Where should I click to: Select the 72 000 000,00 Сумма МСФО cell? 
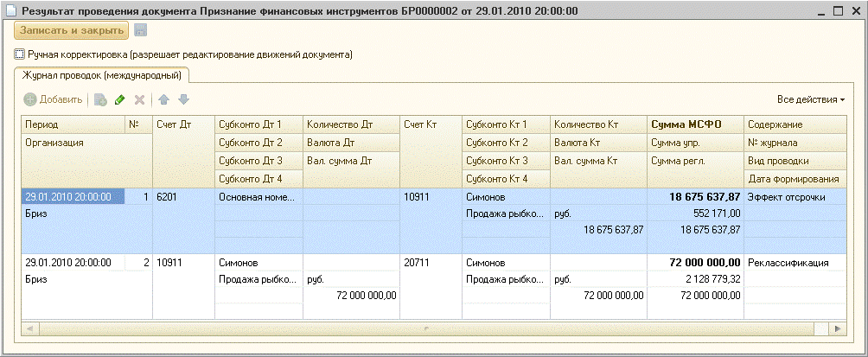point(694,263)
